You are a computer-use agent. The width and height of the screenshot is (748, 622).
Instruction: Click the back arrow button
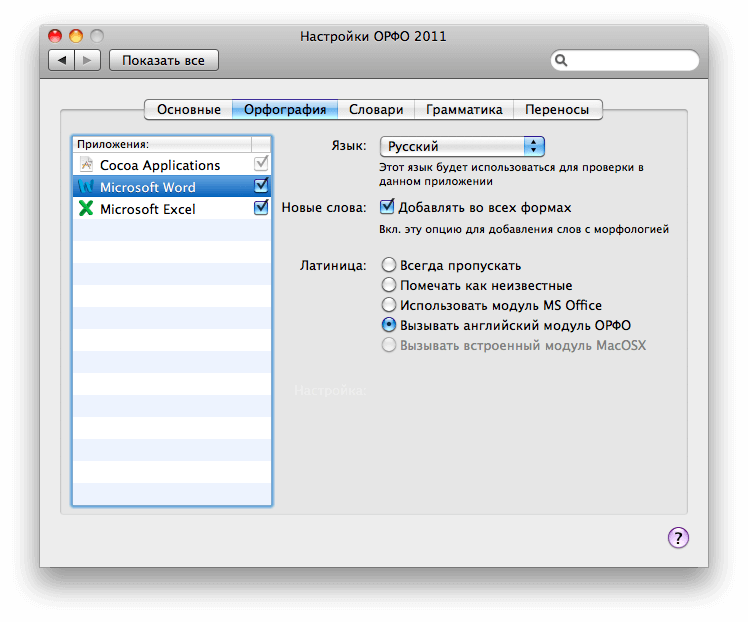[62, 60]
